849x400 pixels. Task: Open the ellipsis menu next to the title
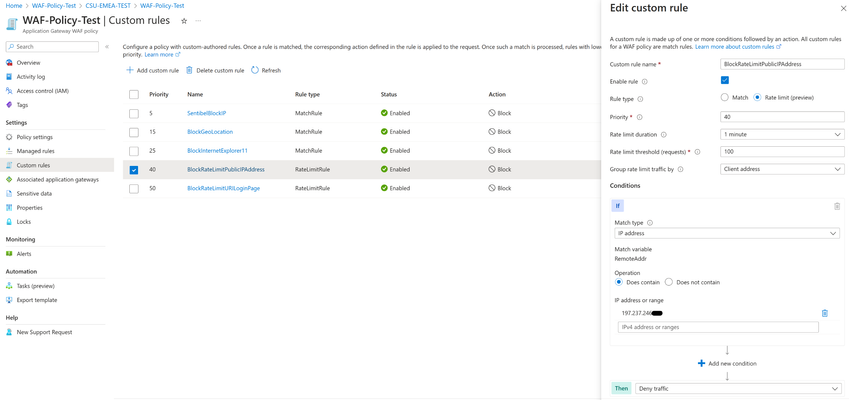point(198,21)
